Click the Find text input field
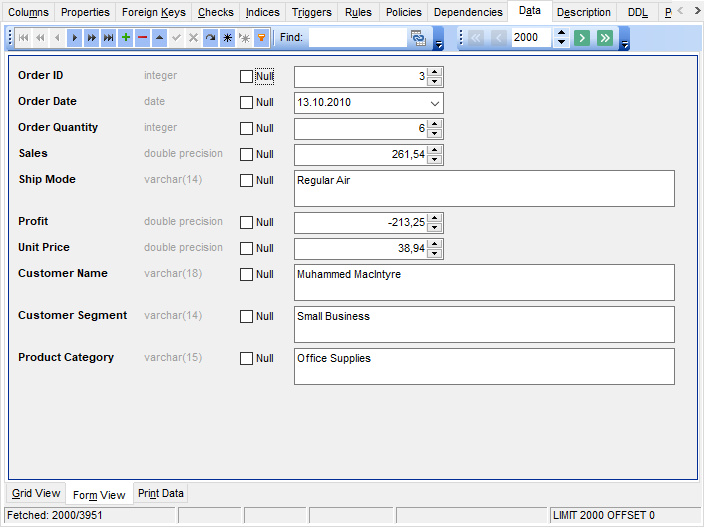This screenshot has width=704, height=527. [x=357, y=38]
